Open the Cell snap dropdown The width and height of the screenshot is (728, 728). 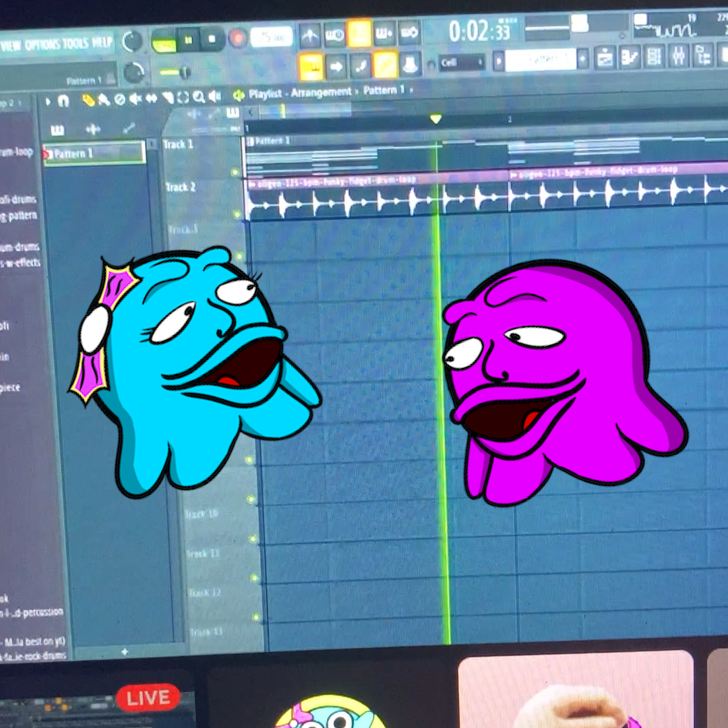tap(462, 62)
